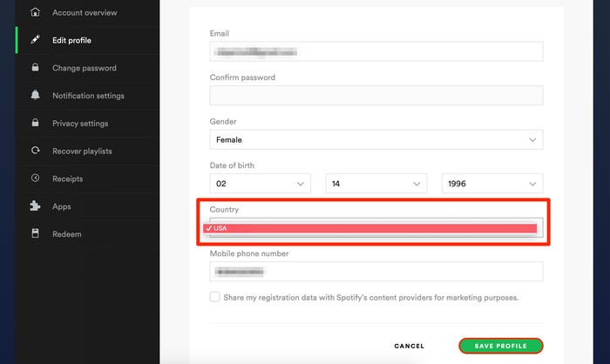The width and height of the screenshot is (610, 364).
Task: Go to Recover playlists sidebar item
Action: coord(82,151)
